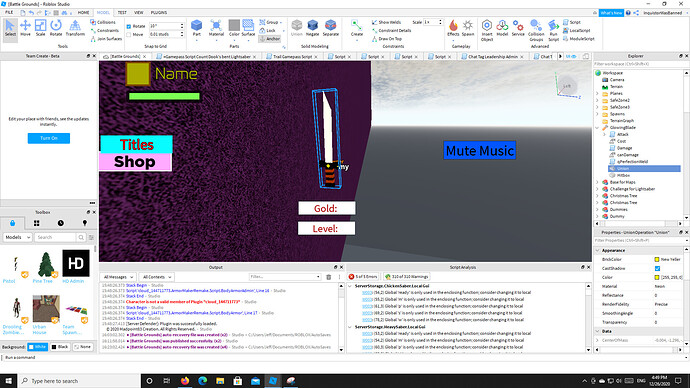
Task: Pick the Rotate tool in the ribbon
Action: pos(56,28)
